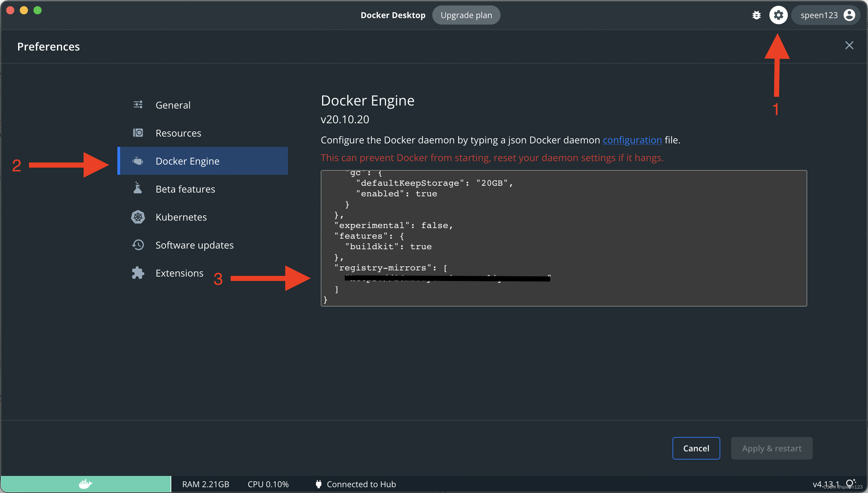Click the Apply & restart button
This screenshot has height=493, width=868.
pyautogui.click(x=771, y=448)
